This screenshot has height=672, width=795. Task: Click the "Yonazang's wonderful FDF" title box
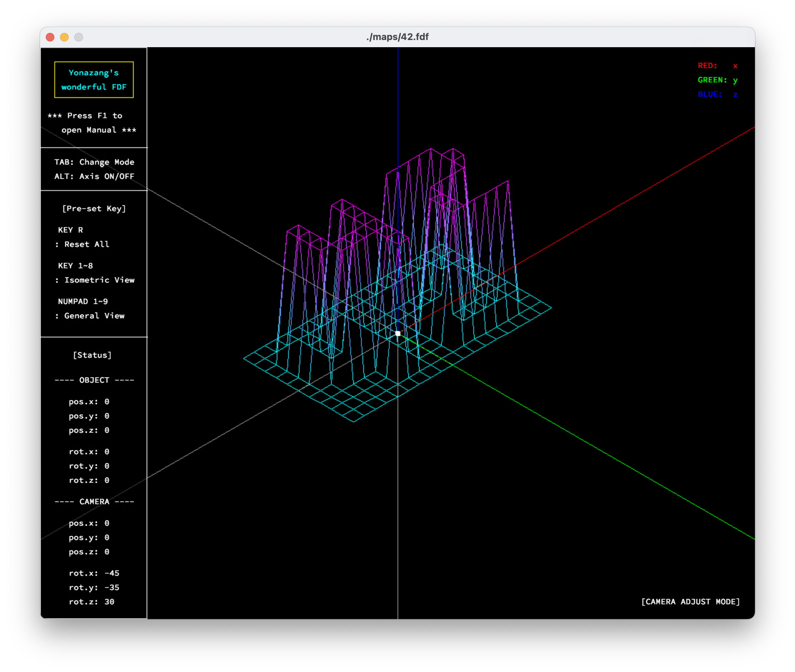click(x=94, y=80)
